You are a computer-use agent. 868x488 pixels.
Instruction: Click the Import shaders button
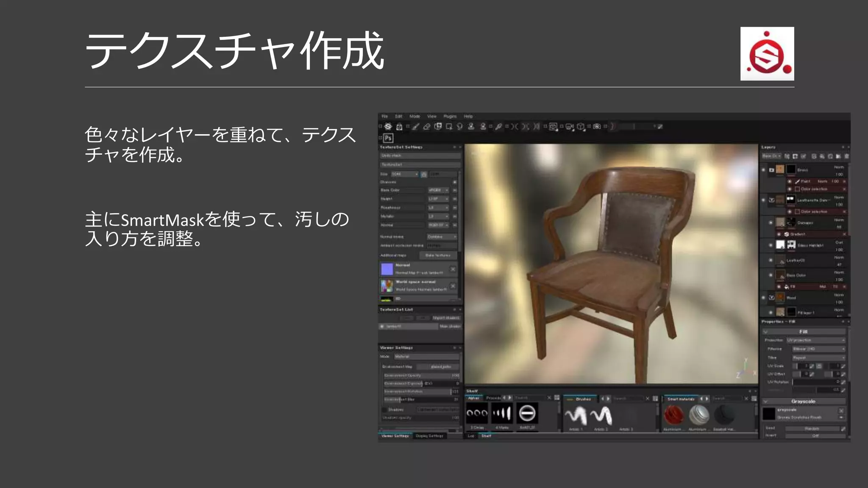(446, 318)
